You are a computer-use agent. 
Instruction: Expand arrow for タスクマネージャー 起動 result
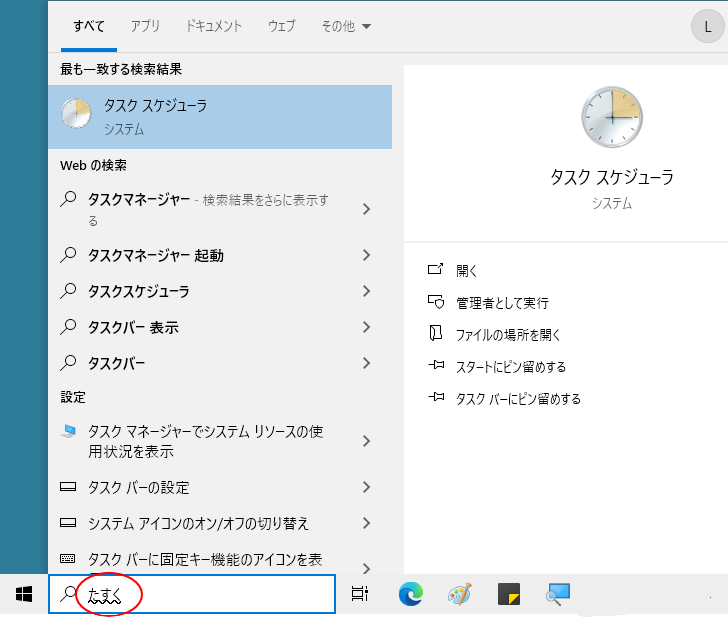367,256
